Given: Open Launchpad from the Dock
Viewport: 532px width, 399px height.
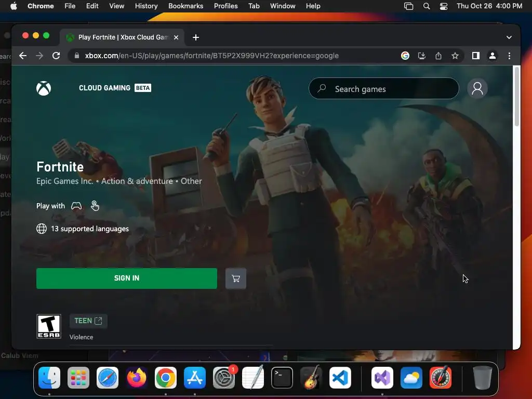Looking at the screenshot, I should click(78, 377).
